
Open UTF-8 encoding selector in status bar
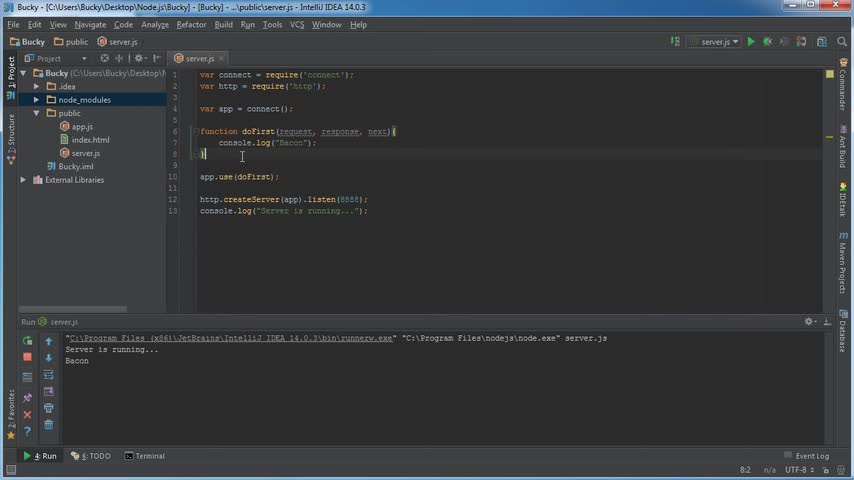tap(799, 470)
